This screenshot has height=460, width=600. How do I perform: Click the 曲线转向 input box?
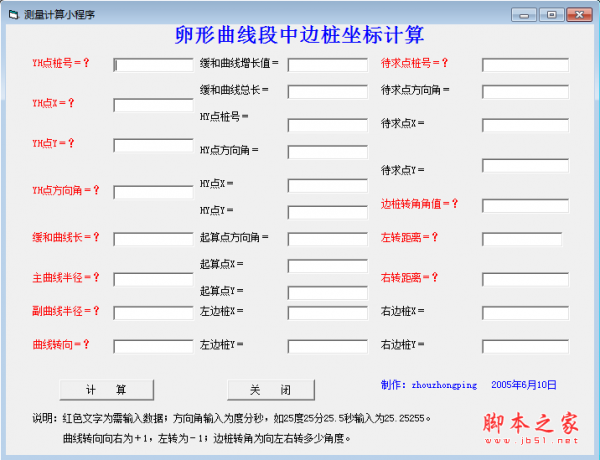pos(153,347)
